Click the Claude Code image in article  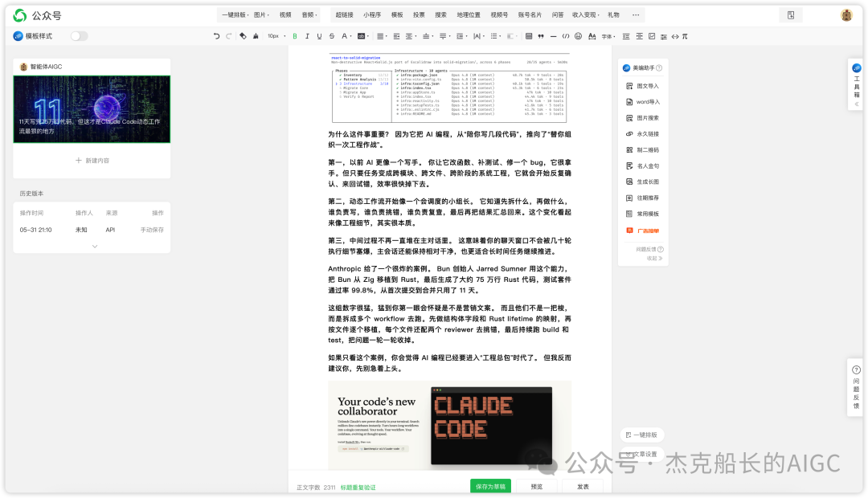pos(449,426)
